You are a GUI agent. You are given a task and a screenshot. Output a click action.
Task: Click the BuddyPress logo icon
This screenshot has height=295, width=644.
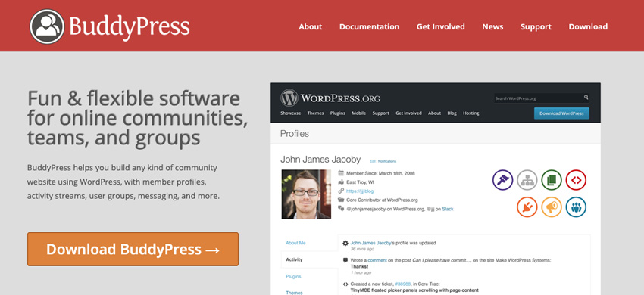47,26
